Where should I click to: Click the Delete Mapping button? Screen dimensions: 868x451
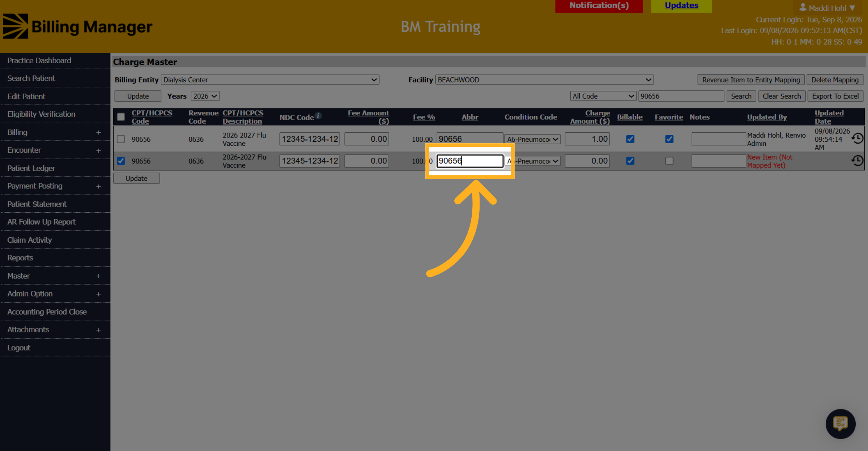pyautogui.click(x=835, y=80)
